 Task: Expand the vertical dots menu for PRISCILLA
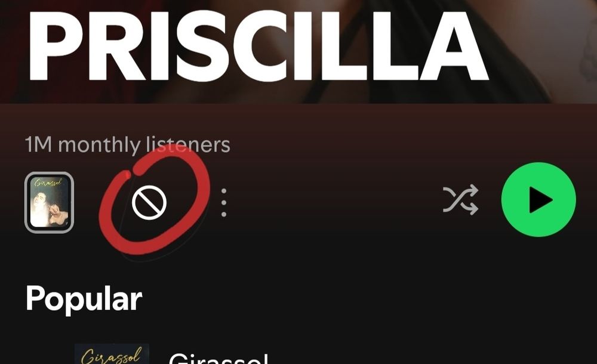click(224, 202)
